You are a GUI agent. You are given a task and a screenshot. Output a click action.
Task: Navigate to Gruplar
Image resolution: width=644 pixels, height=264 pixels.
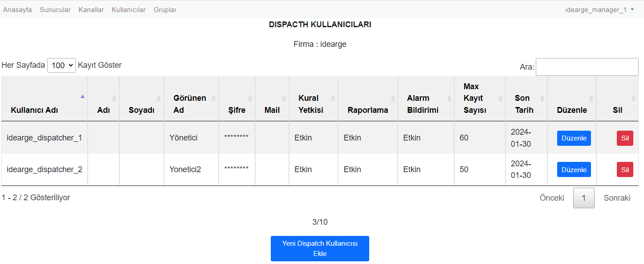[165, 10]
